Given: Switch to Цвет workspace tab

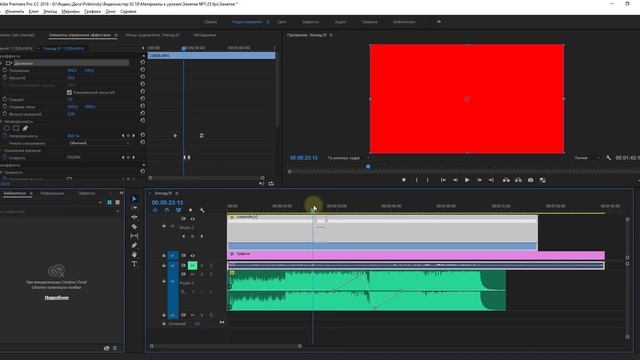Looking at the screenshot, I should click(x=282, y=22).
